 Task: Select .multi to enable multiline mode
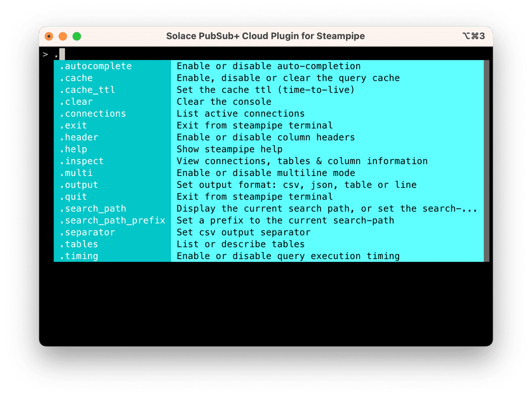coord(77,173)
